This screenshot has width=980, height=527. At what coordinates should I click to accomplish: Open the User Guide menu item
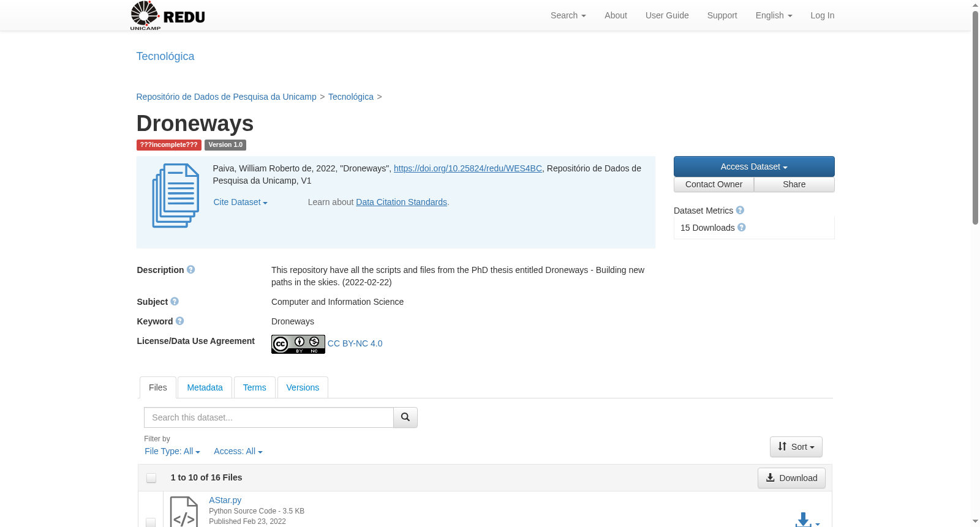click(x=667, y=15)
